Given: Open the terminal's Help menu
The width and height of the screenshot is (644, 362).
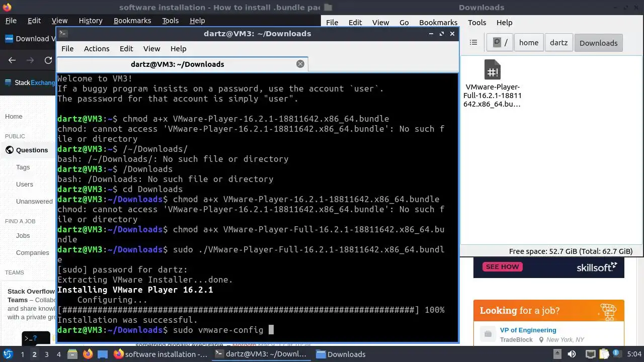Looking at the screenshot, I should pos(178,49).
